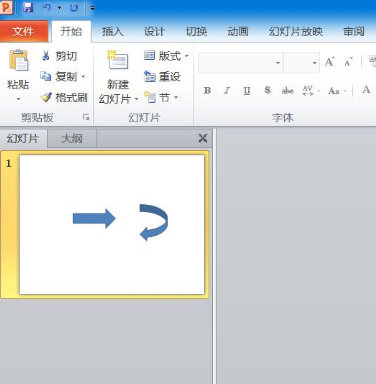
Task: Undo the last action
Action: 47,7
